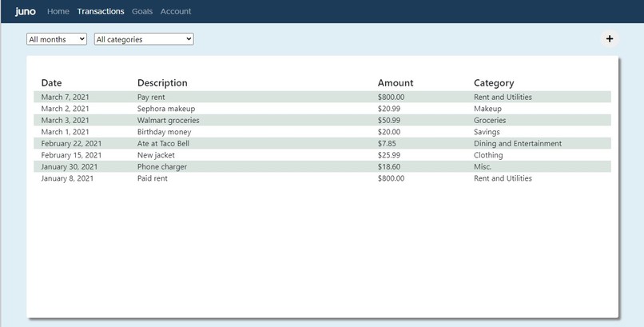Click the Clothing category cell
The image size is (644, 327).
488,155
